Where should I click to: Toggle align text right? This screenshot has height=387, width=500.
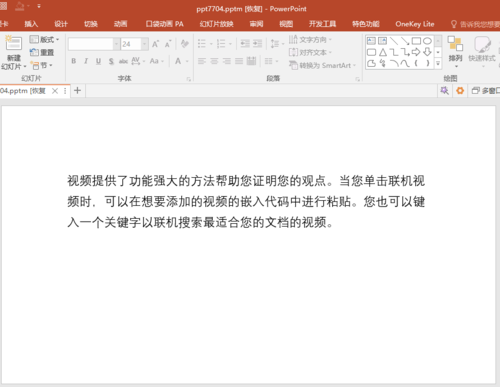(x=227, y=61)
